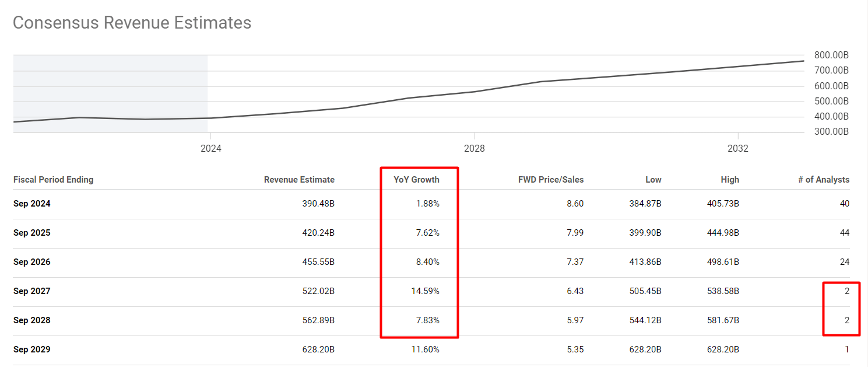Viewport: 868px width, 367px height.
Task: Click the 2032 label on chart x-axis
Action: coord(737,149)
